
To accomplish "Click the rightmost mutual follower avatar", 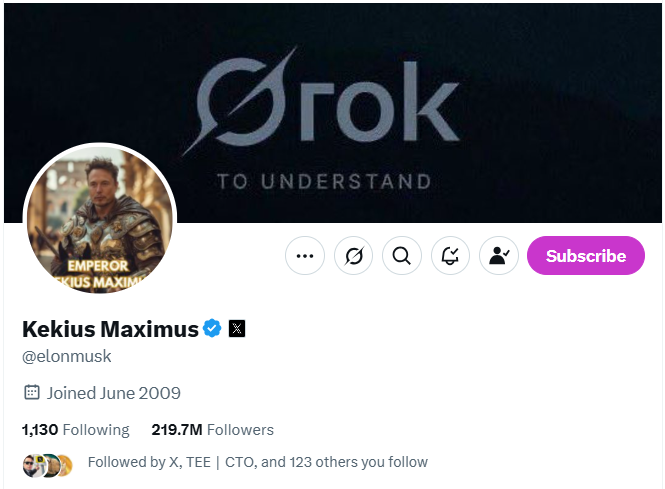I will pyautogui.click(x=64, y=464).
